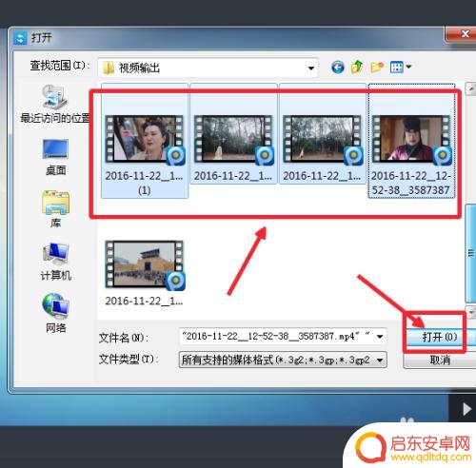This screenshot has height=468, width=476.
Task: Select the video thumbnail labeled (1)
Action: coord(145,141)
